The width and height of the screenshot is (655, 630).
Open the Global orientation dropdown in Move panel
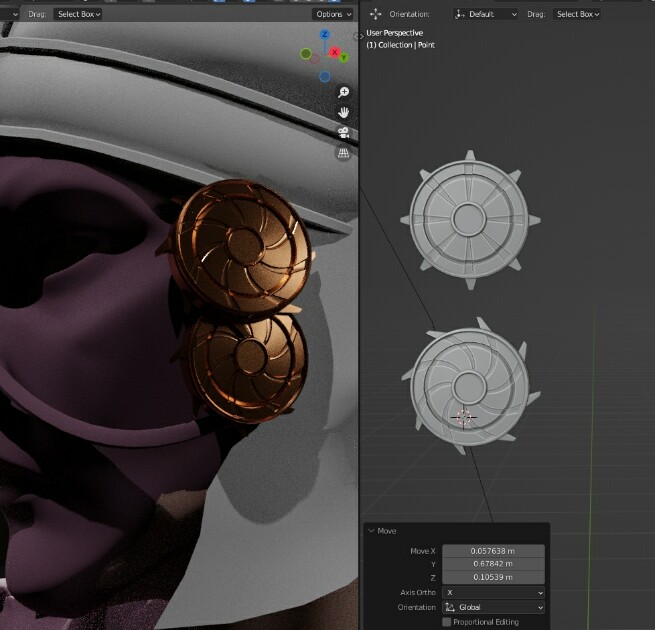(493, 607)
